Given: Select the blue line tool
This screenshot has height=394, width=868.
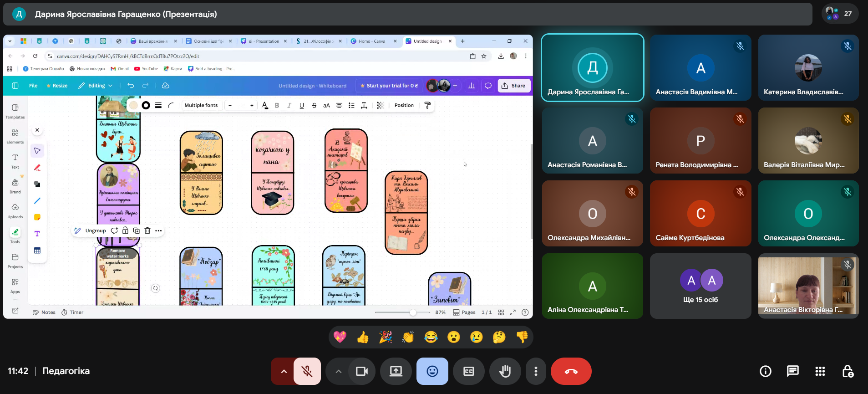Looking at the screenshot, I should (x=37, y=200).
